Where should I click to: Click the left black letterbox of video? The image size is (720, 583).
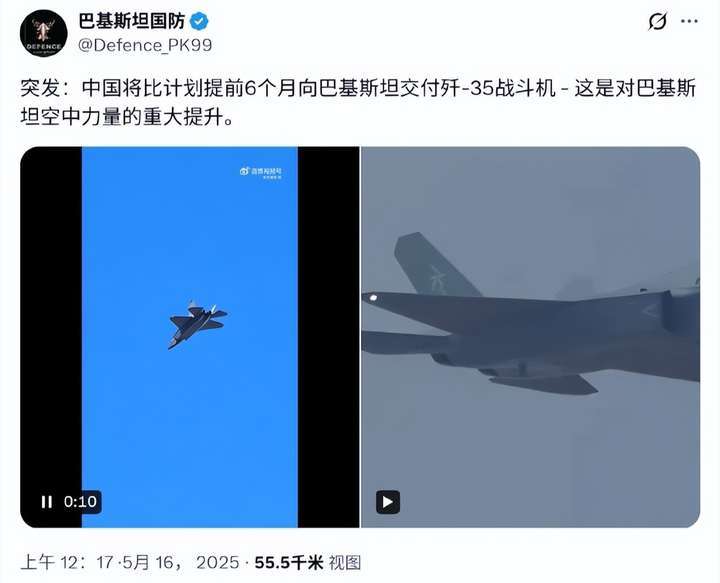pyautogui.click(x=51, y=337)
